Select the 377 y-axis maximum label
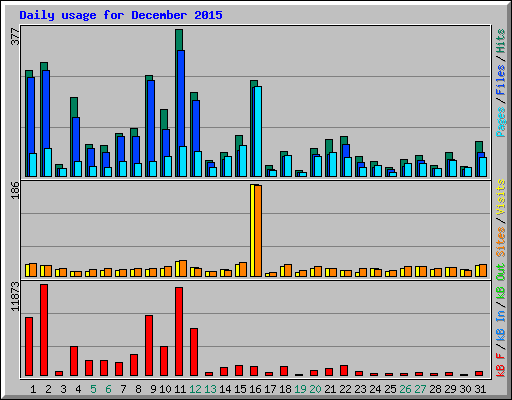512x400 pixels. pyautogui.click(x=15, y=36)
